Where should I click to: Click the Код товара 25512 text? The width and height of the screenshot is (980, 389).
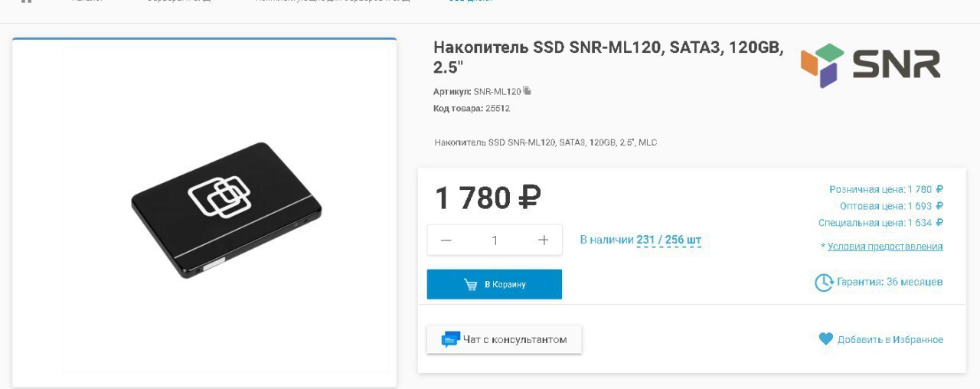pyautogui.click(x=472, y=109)
